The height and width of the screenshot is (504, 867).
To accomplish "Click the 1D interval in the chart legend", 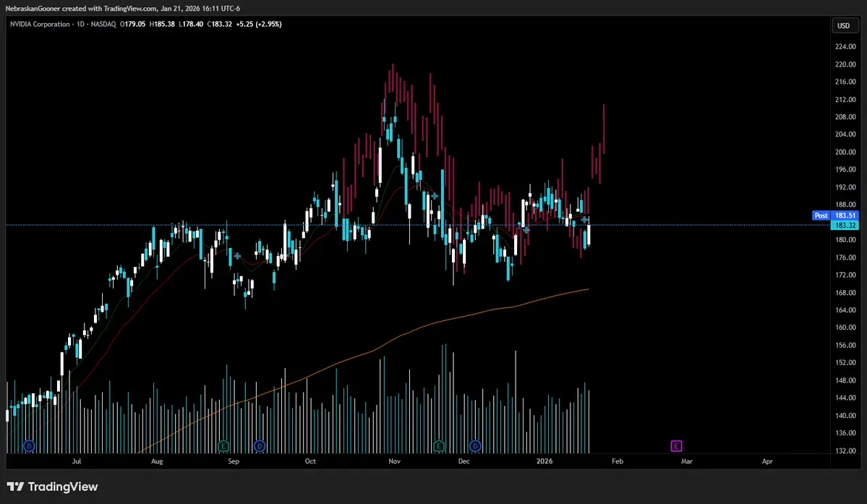I will coord(81,25).
